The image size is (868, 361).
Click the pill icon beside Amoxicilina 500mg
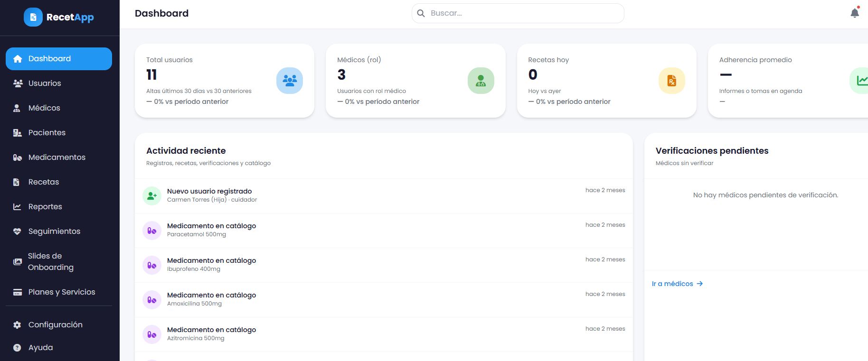coord(152,300)
